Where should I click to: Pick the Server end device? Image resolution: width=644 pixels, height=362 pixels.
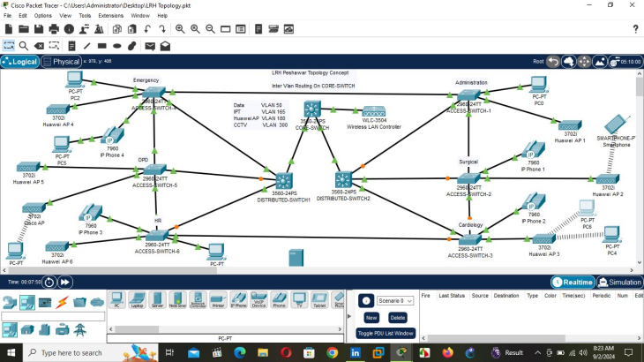[157, 300]
